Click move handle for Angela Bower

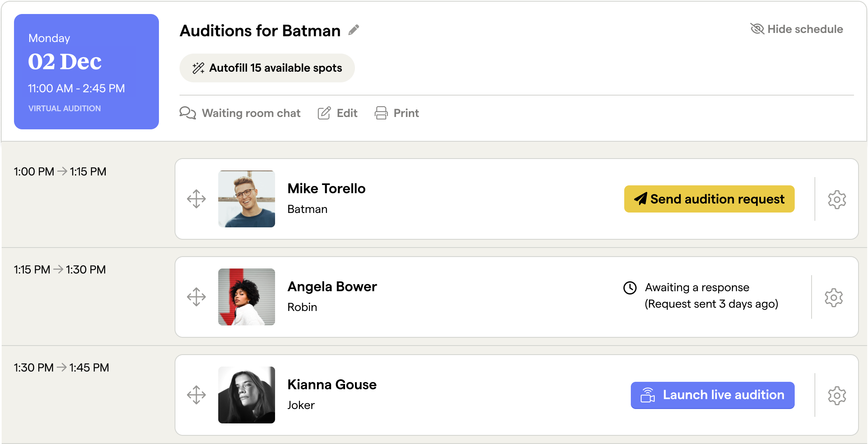[x=196, y=297]
